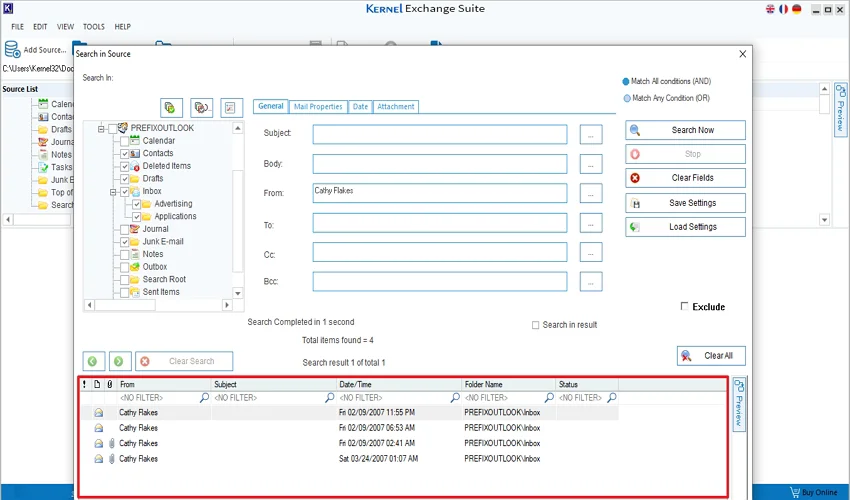Screen dimensions: 850x500
Task: Collapse the PREFIXOUTLOOK tree node
Action: point(101,129)
